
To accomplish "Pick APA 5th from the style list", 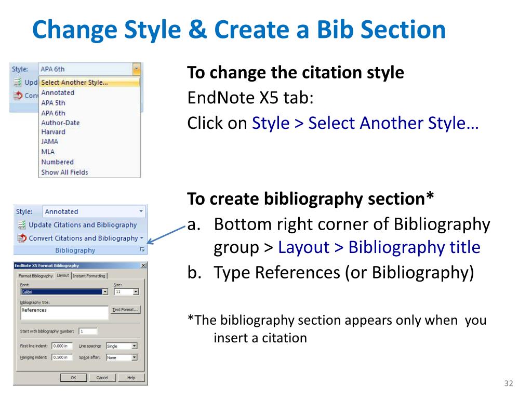I will pos(54,103).
